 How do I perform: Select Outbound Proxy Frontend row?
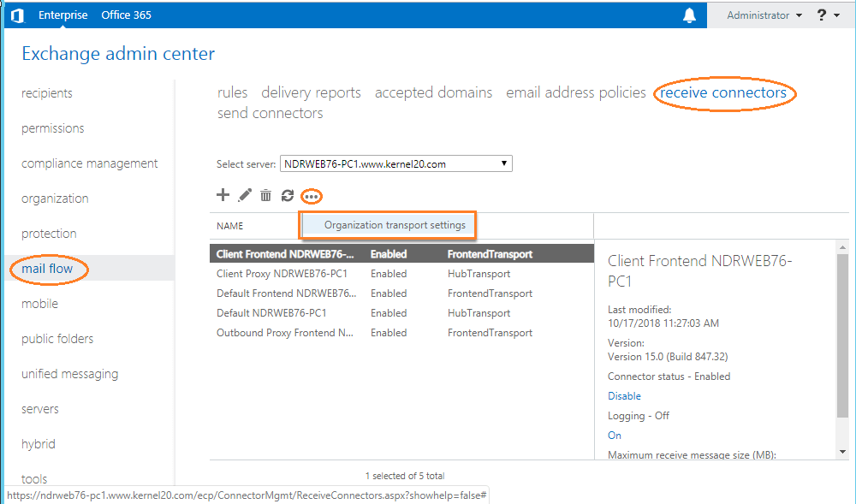pyautogui.click(x=401, y=333)
